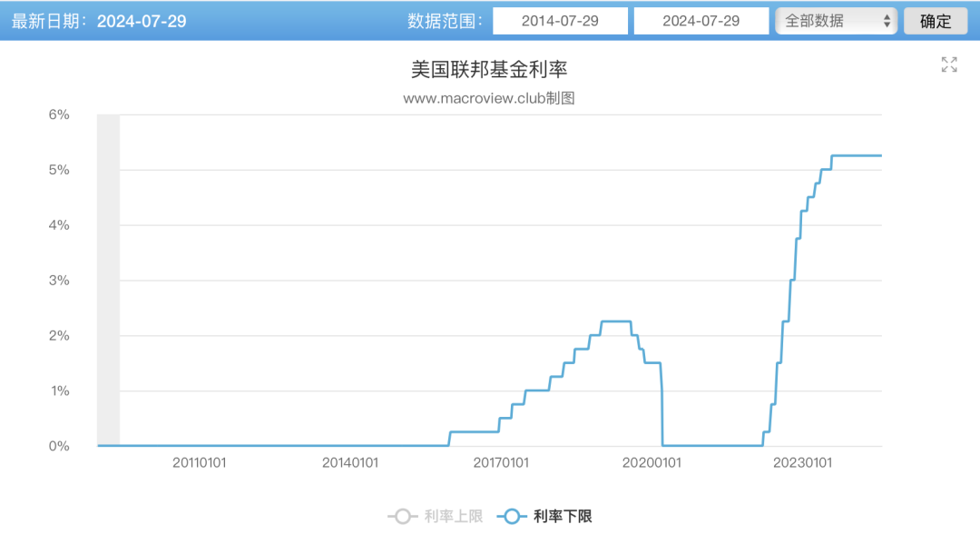The width and height of the screenshot is (980, 544).
Task: Click the 5% y-axis label
Action: 59,170
